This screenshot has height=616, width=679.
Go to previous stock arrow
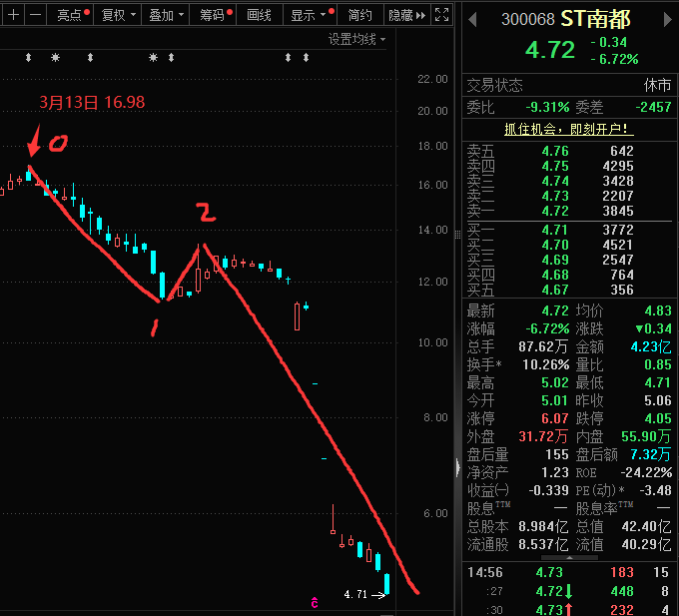click(473, 20)
